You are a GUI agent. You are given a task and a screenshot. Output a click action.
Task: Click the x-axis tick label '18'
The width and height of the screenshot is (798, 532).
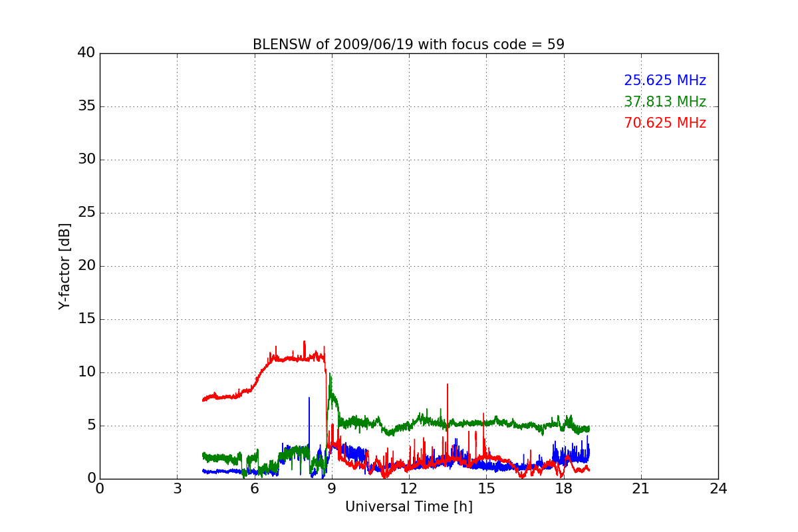(x=564, y=489)
